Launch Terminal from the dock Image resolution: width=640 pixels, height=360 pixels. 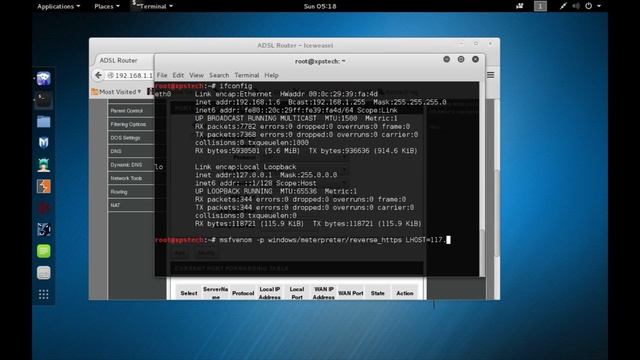click(x=44, y=99)
